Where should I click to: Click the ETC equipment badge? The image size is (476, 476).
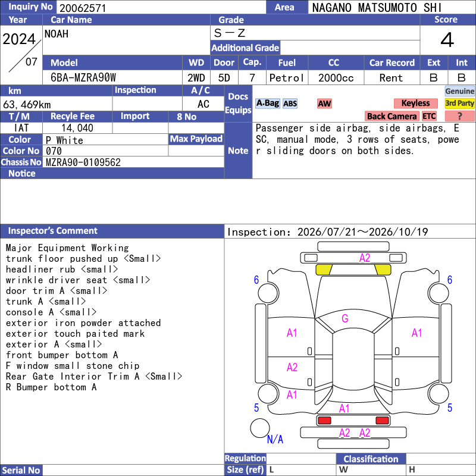click(429, 116)
